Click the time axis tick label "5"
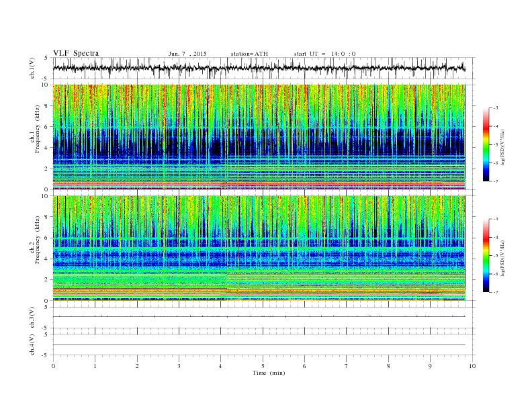 (x=263, y=366)
